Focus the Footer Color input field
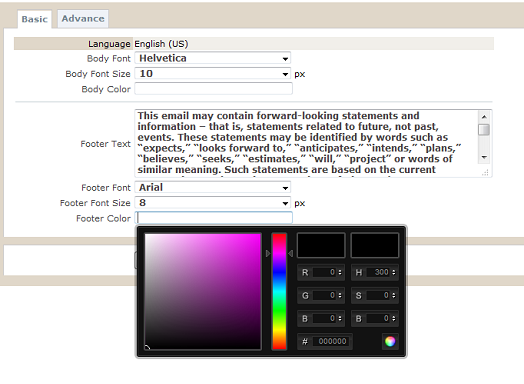The height and width of the screenshot is (384, 524). click(214, 218)
